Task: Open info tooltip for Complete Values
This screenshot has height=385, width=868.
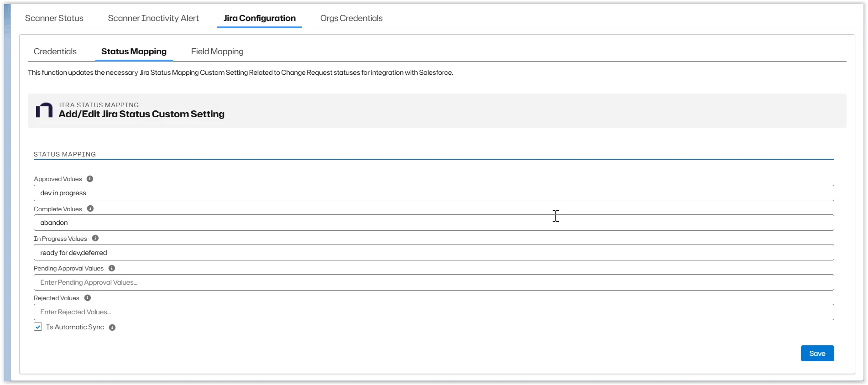Action: click(90, 208)
